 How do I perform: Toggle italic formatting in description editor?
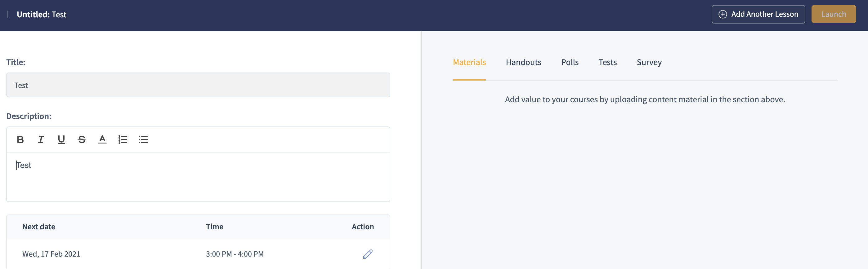pos(41,139)
